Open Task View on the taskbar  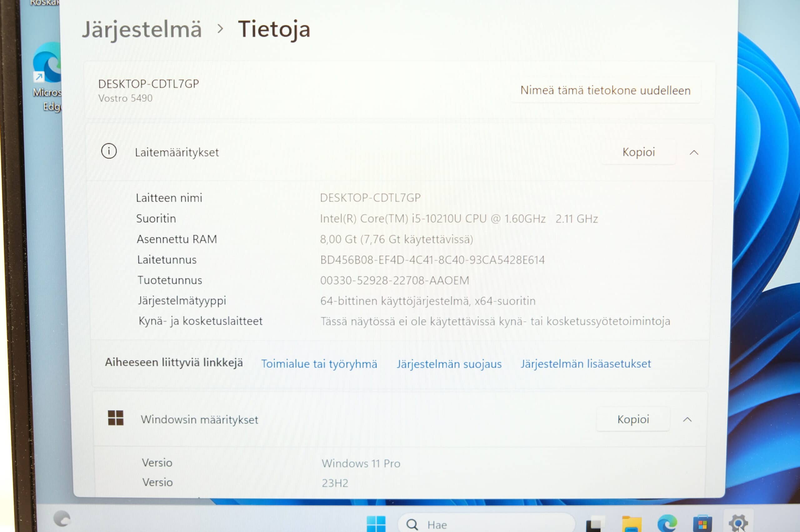coord(595,524)
